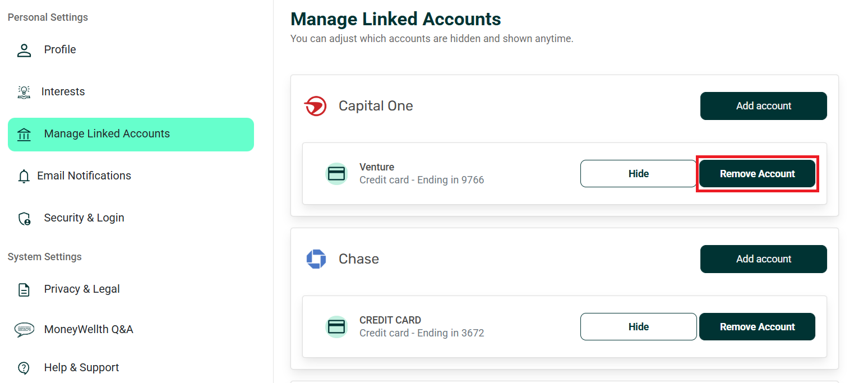The image size is (868, 383).
Task: Open Email Notifications settings
Action: (x=84, y=176)
